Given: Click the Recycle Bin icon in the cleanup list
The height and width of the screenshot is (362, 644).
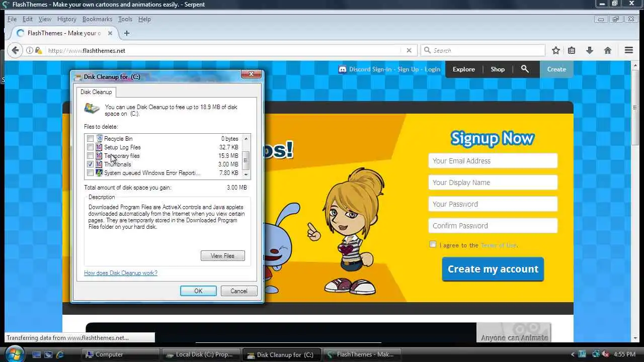Looking at the screenshot, I should pos(99,139).
